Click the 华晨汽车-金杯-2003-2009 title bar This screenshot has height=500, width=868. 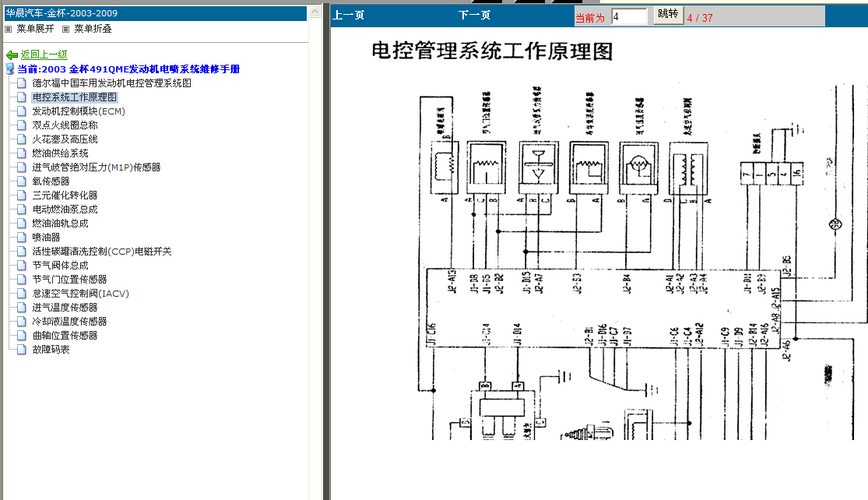click(x=156, y=13)
